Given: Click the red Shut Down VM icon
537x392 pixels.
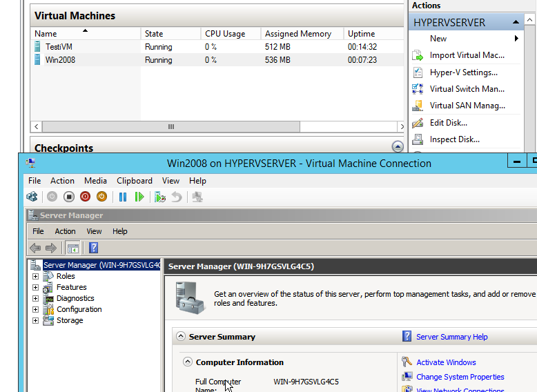Looking at the screenshot, I should (86, 197).
